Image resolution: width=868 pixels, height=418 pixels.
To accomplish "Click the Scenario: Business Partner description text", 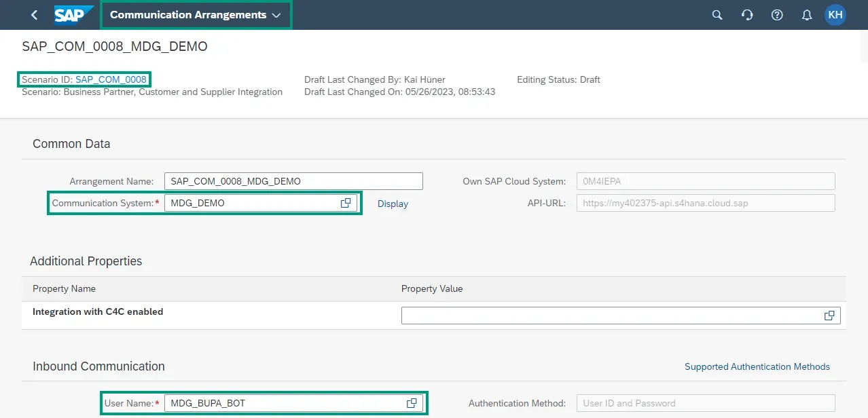I will tap(152, 92).
